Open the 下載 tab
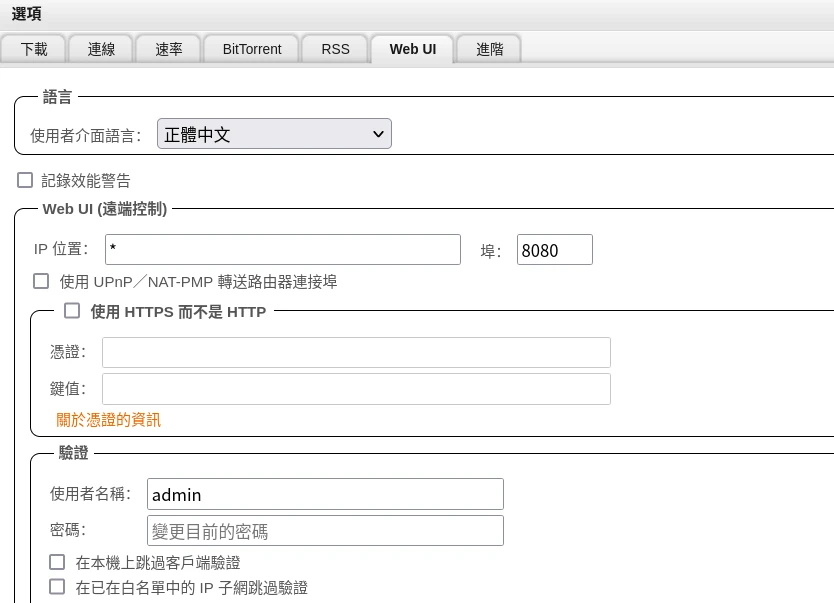834x603 pixels. (x=34, y=49)
